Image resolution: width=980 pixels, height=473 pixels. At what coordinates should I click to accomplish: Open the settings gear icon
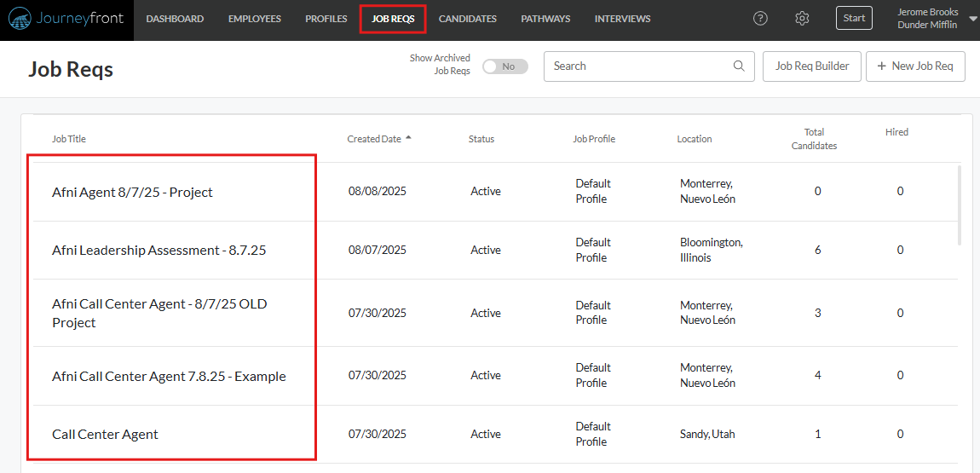(x=802, y=19)
